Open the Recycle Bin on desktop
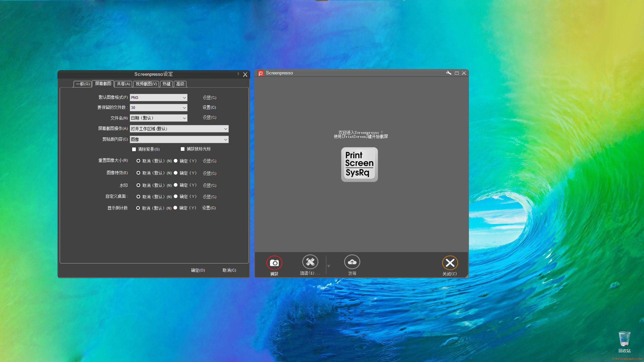 click(624, 340)
